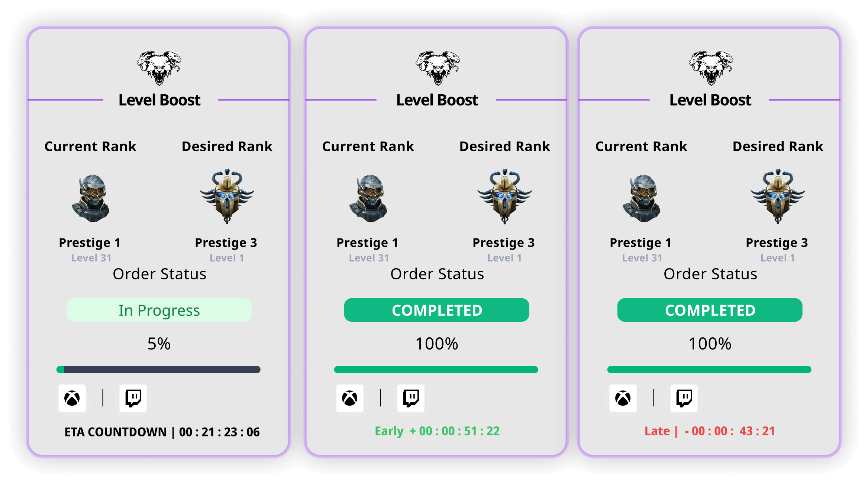
Task: Toggle the In Progress status badge
Action: 159,310
